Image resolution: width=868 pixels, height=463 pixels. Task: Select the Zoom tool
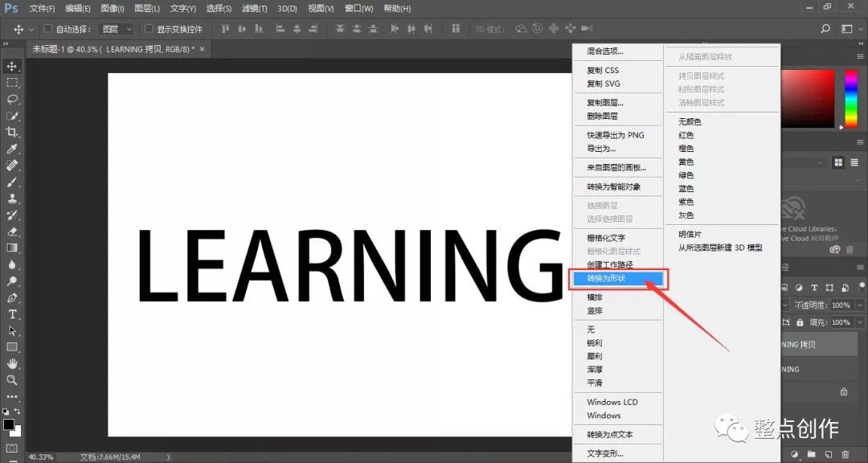click(x=11, y=380)
